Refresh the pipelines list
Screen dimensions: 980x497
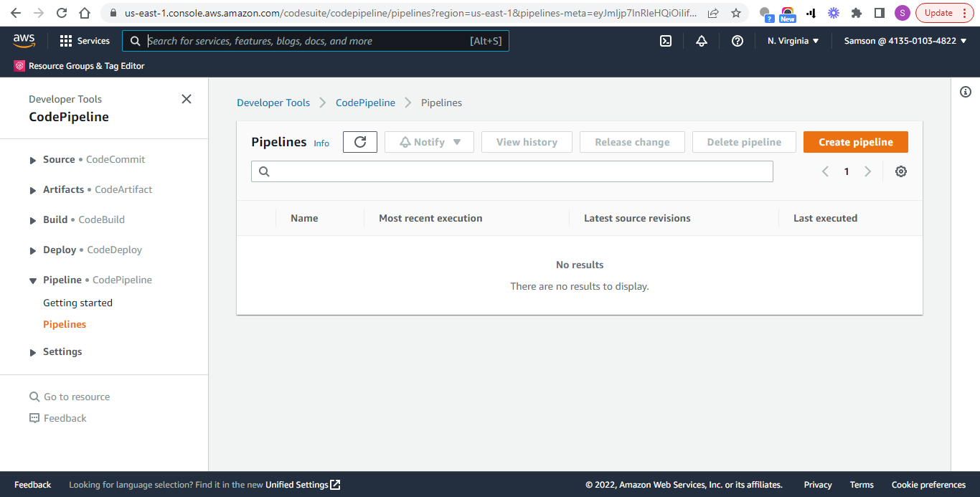(x=359, y=141)
